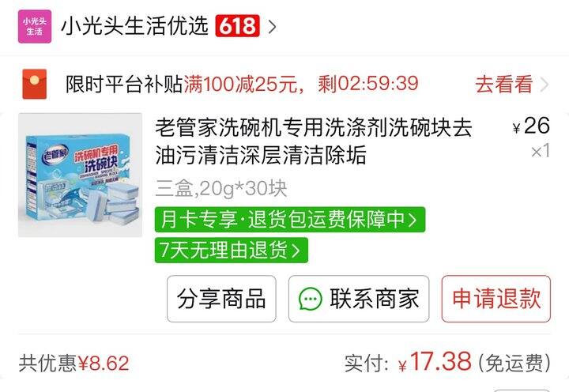This screenshot has height=392, width=569.
Task: Click 分享商品 button
Action: [x=221, y=299]
